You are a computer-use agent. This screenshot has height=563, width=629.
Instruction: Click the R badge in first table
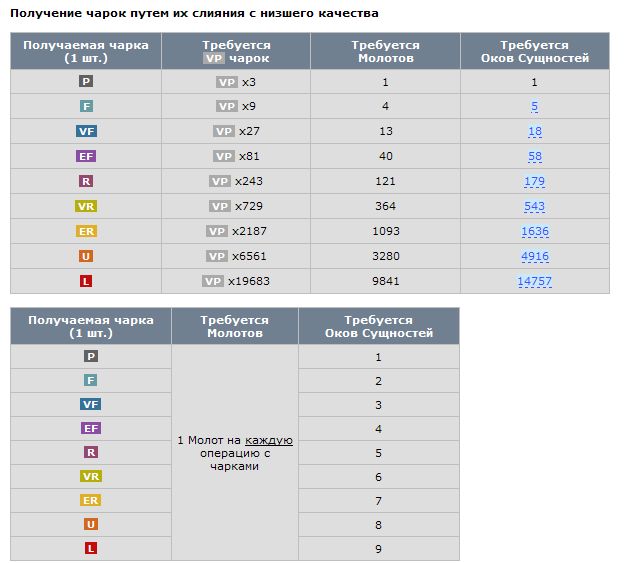pyautogui.click(x=86, y=181)
